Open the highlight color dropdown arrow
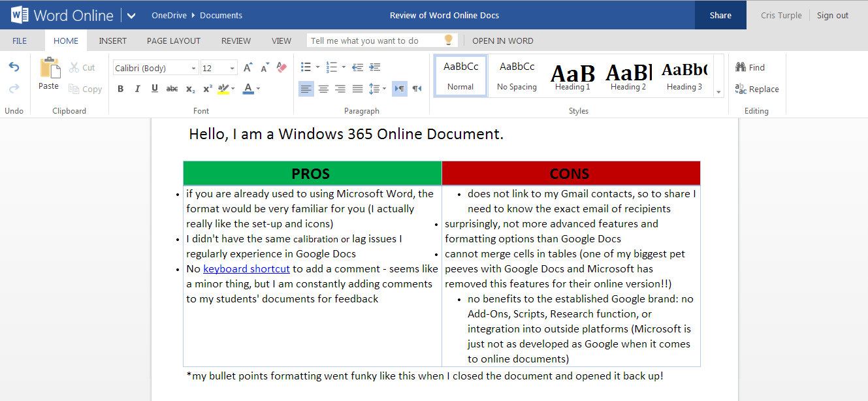Screen dimensions: 868x401 point(234,89)
